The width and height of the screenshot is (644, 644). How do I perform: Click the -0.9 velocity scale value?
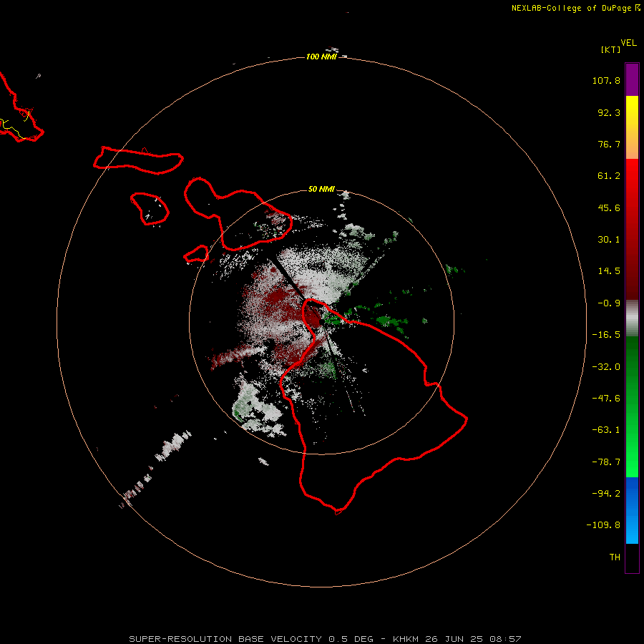click(x=609, y=303)
